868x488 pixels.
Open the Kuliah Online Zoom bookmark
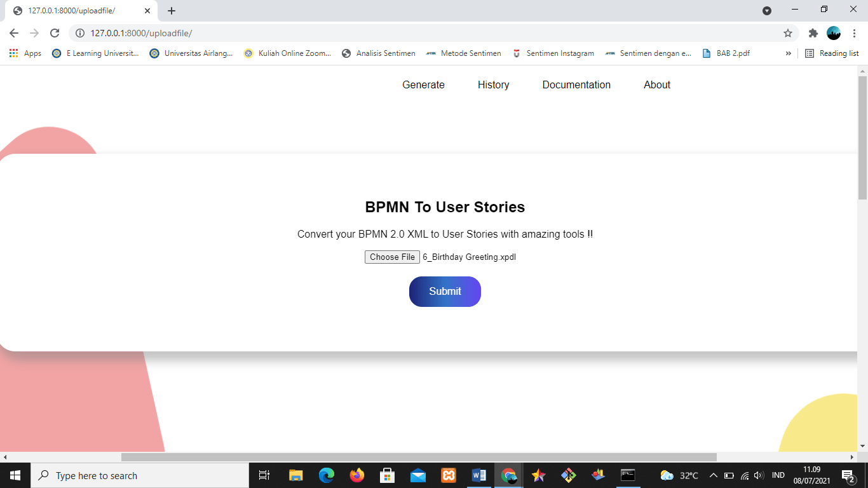(x=287, y=53)
